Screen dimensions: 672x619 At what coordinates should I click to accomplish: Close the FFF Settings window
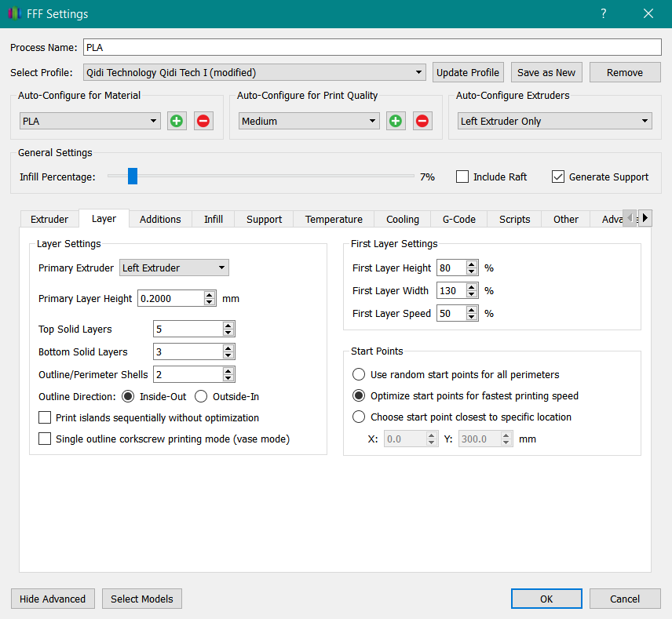point(648,13)
